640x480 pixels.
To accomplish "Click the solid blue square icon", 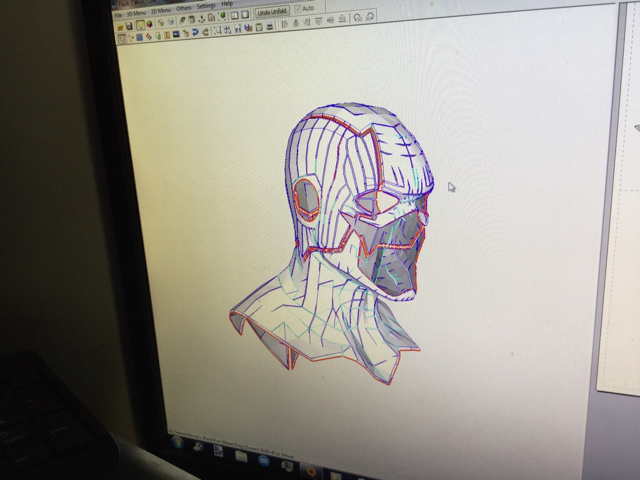I will [x=139, y=37].
